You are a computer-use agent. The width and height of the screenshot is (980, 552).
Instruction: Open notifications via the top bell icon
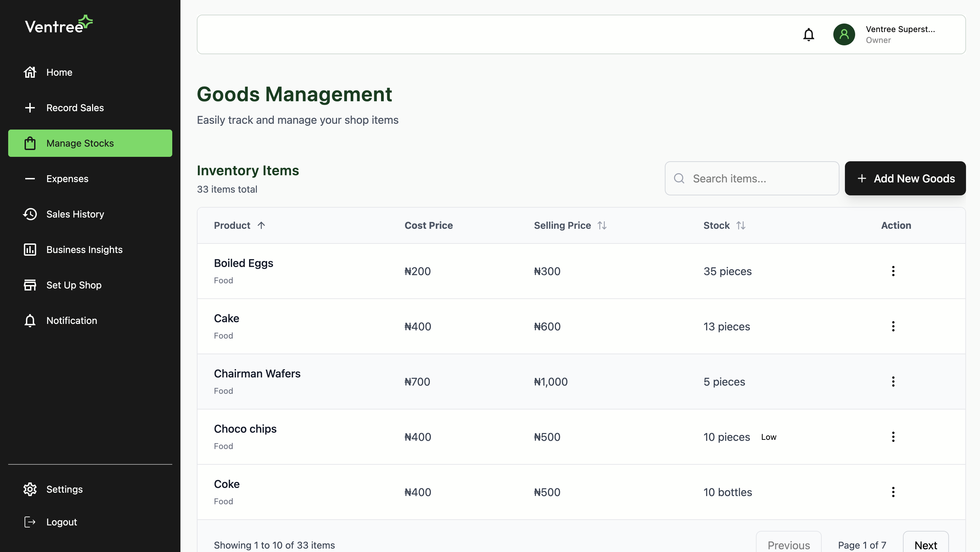[x=809, y=34]
